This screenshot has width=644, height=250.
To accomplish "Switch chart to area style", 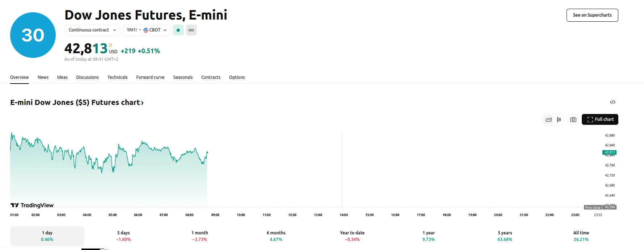I will 549,119.
